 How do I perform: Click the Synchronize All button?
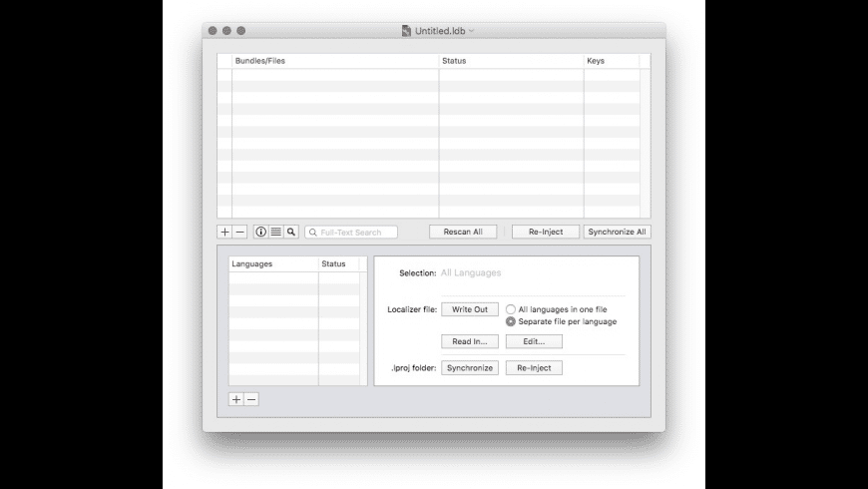tap(617, 233)
